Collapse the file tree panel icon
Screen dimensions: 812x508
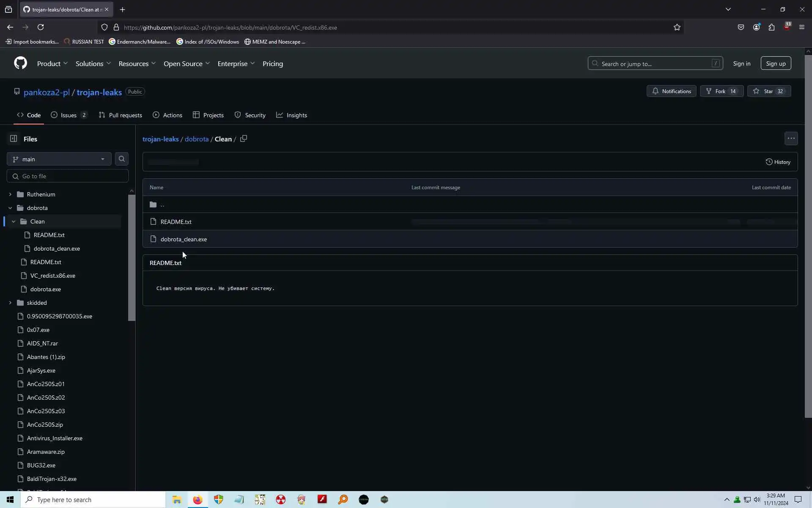tap(14, 139)
